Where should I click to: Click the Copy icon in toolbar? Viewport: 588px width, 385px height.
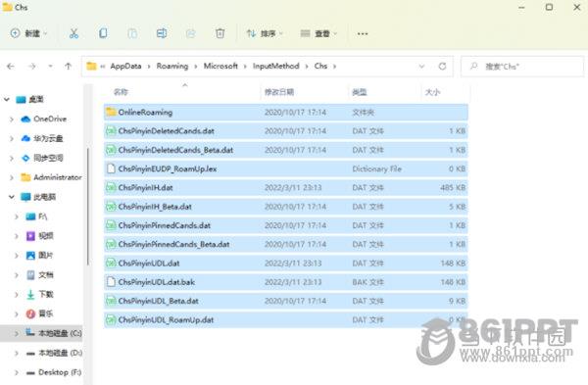103,33
